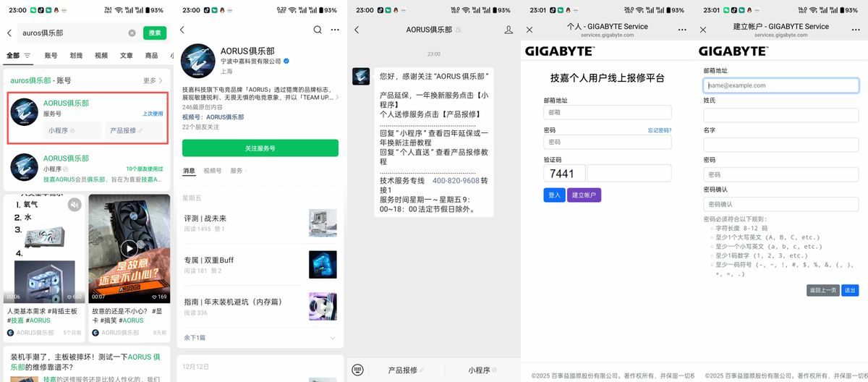This screenshot has height=382, width=868.
Task: Select the 服务 tab on profile
Action: coord(237,171)
